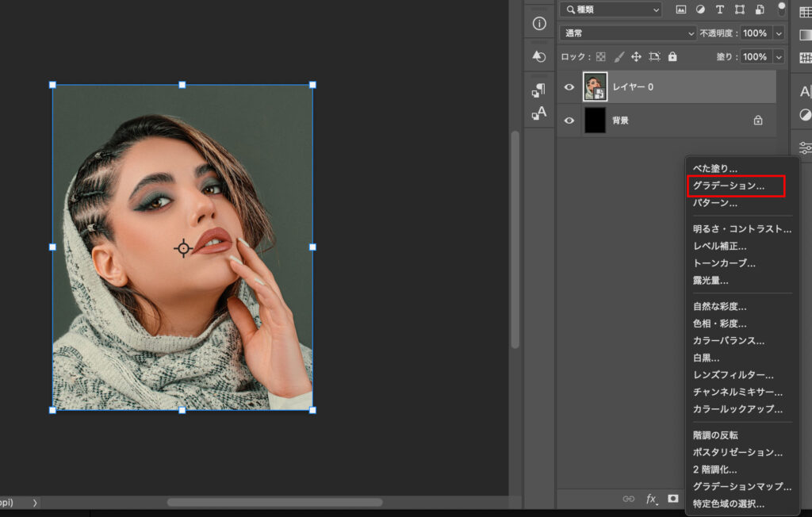This screenshot has height=517, width=812.
Task: Click the レイヤー 0 layer thumbnail
Action: 595,87
